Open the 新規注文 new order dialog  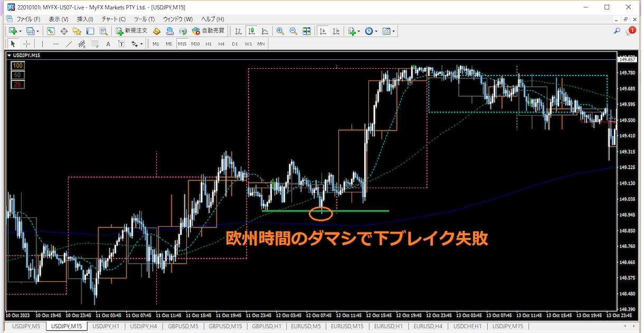[132, 31]
